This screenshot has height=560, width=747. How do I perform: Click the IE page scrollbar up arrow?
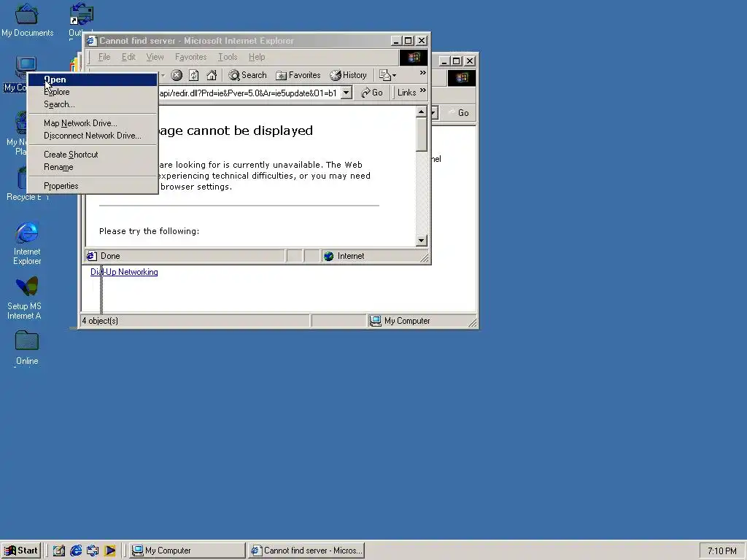click(421, 112)
